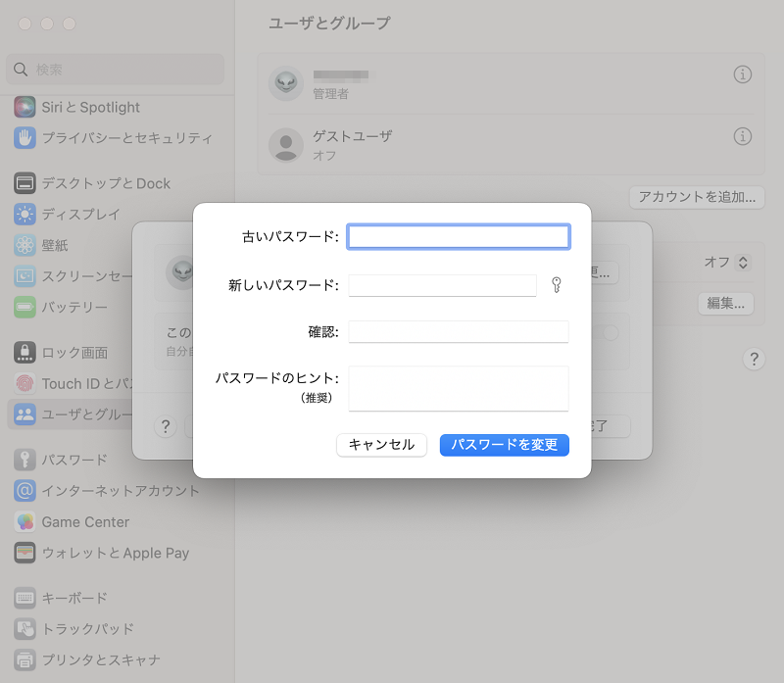Click the search magnifier icon

pos(21,70)
